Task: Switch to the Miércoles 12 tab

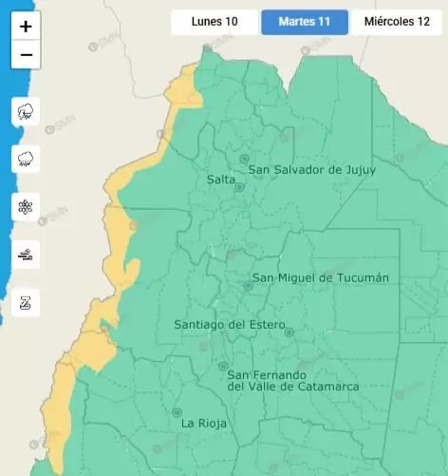Action: [397, 22]
